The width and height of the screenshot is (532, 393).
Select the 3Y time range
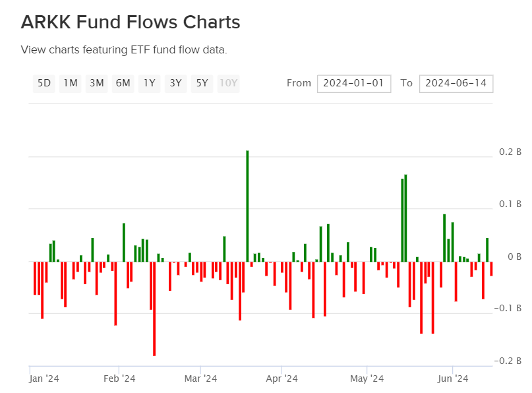[175, 83]
